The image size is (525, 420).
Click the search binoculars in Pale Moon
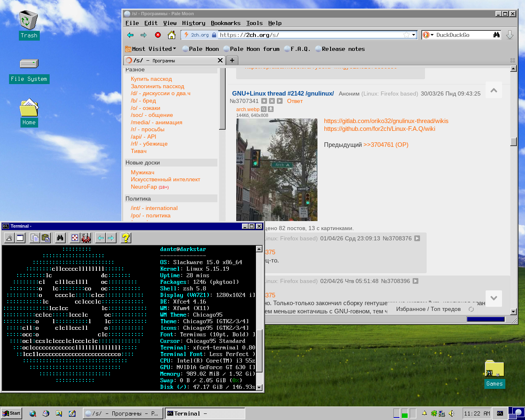(497, 35)
